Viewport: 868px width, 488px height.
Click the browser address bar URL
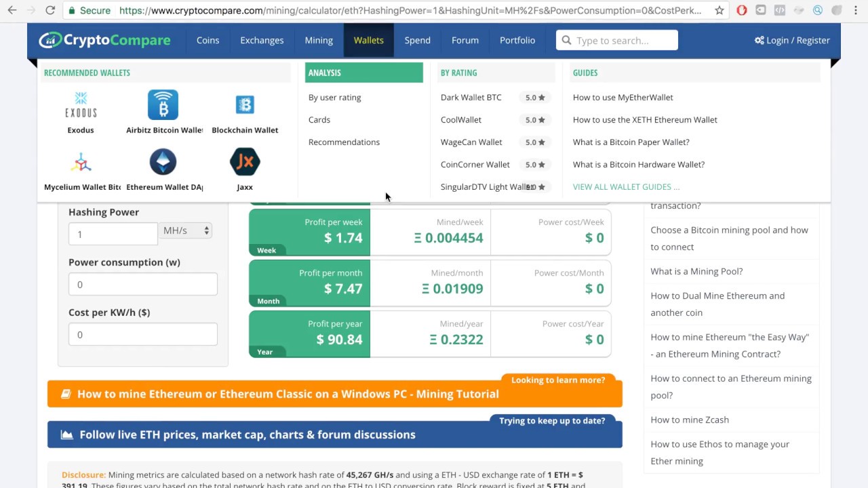click(410, 10)
